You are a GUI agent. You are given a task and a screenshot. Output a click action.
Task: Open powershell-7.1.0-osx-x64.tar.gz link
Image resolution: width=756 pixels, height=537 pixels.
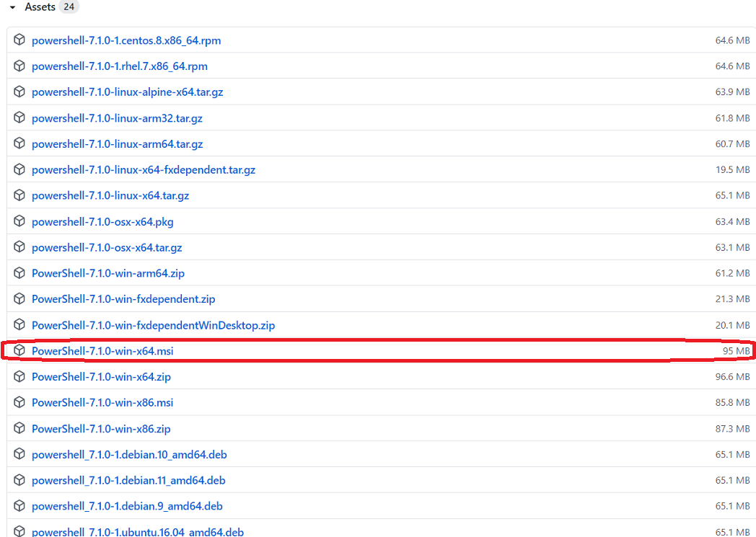pos(107,248)
